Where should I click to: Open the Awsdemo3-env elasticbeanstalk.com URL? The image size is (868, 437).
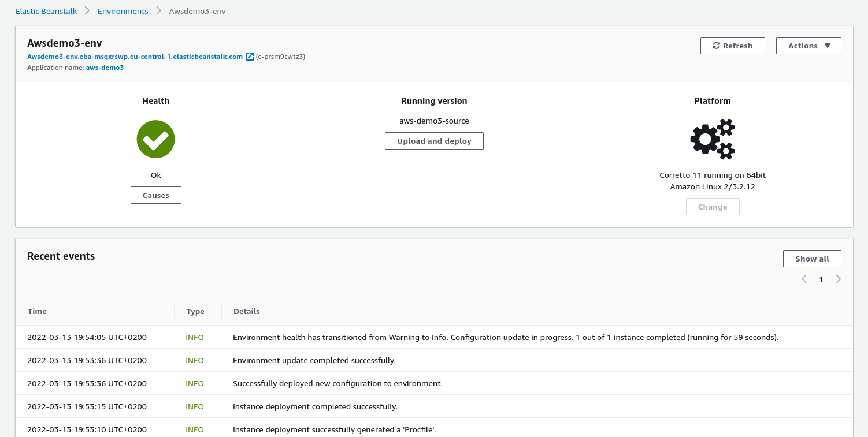point(135,57)
